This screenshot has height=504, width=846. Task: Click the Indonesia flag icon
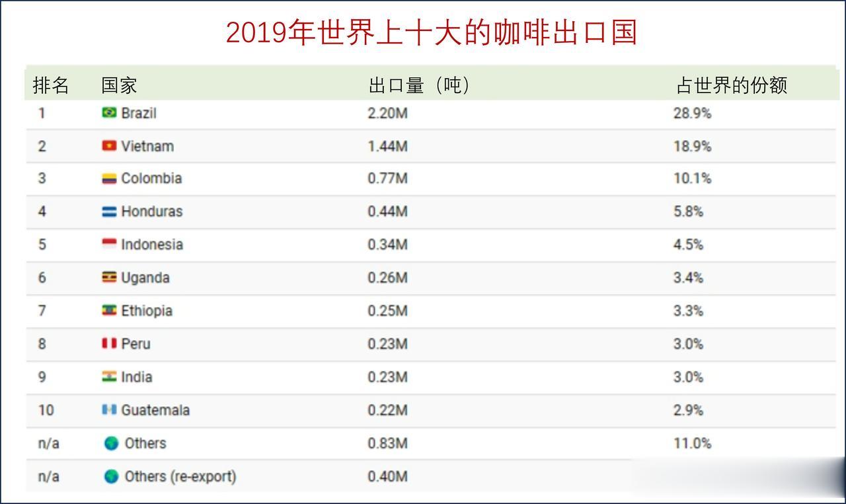(x=109, y=244)
